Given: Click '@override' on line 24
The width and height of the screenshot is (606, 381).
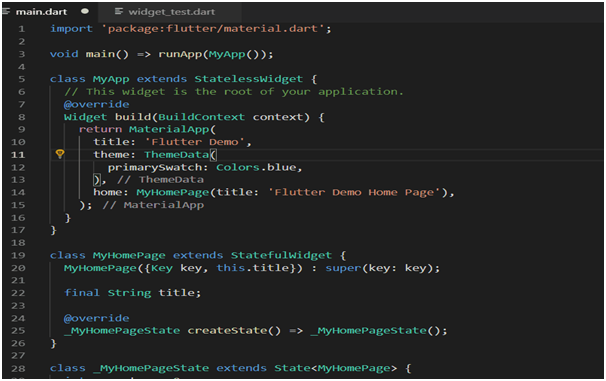Looking at the screenshot, I should (x=97, y=318).
